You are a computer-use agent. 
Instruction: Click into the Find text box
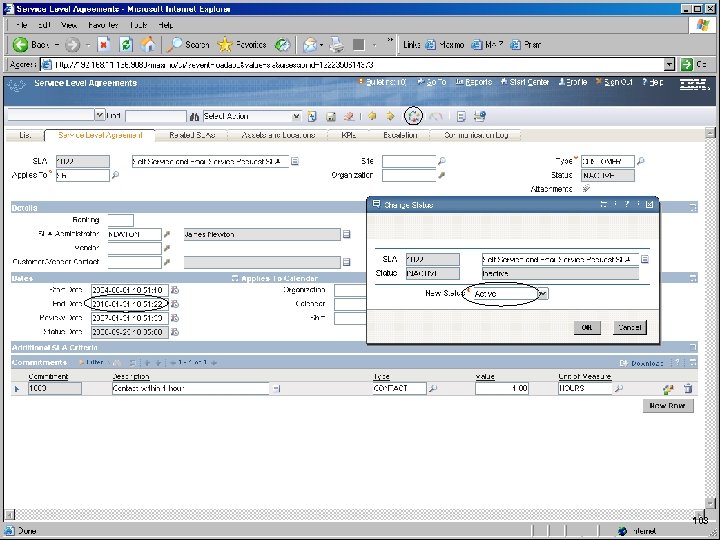pyautogui.click(x=156, y=117)
